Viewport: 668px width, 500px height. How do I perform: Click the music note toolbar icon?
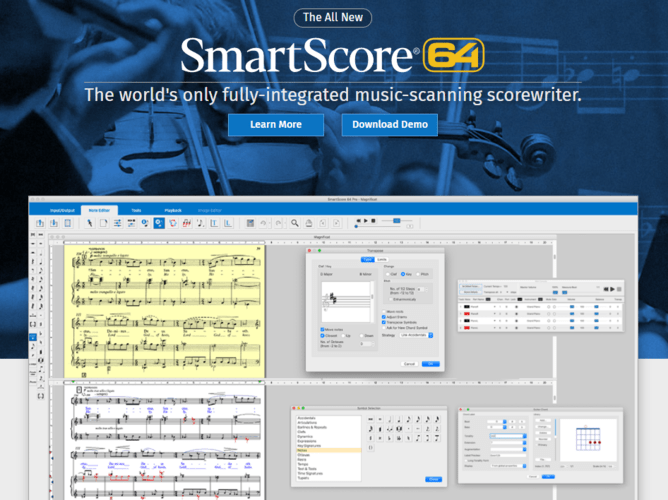200,223
